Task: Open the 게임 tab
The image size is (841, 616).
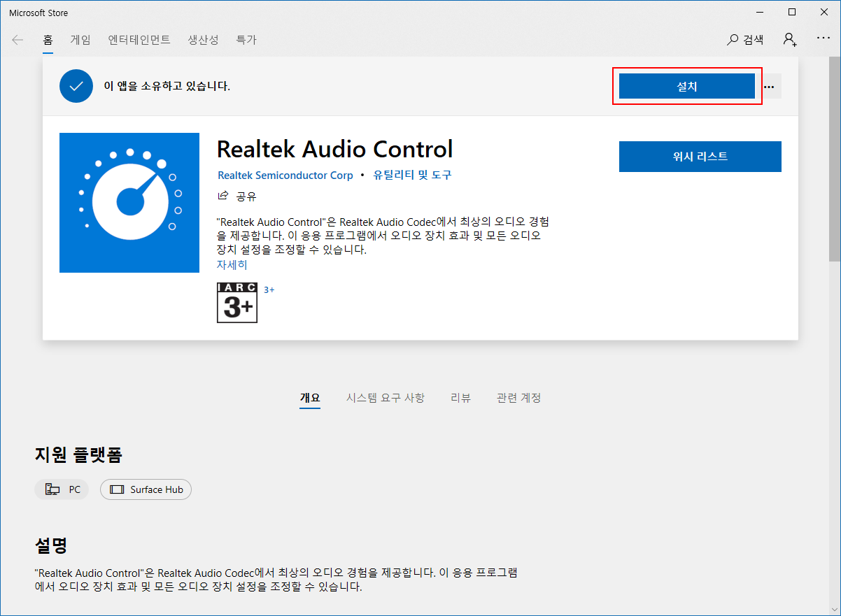Action: (80, 40)
